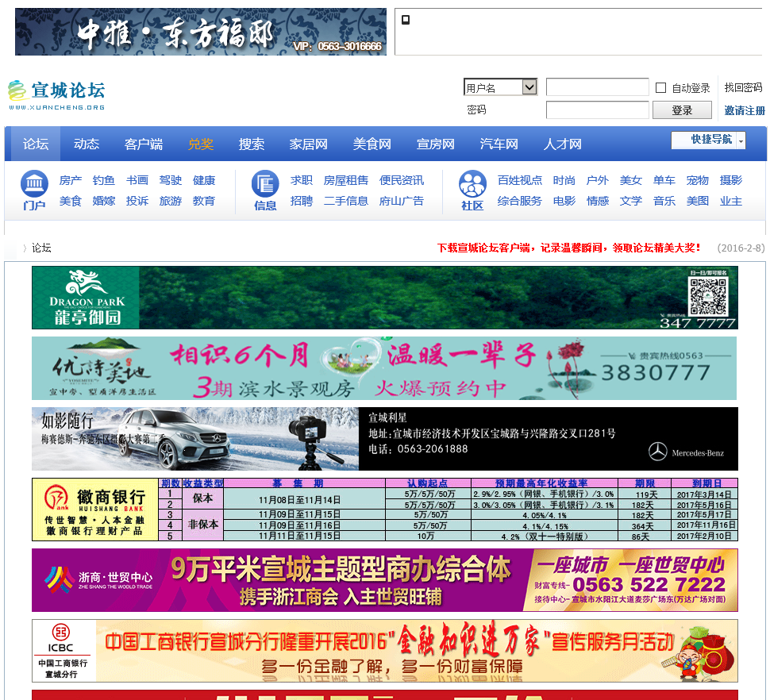Open the 教育 category link
Screen dimensions: 770x700
click(204, 201)
